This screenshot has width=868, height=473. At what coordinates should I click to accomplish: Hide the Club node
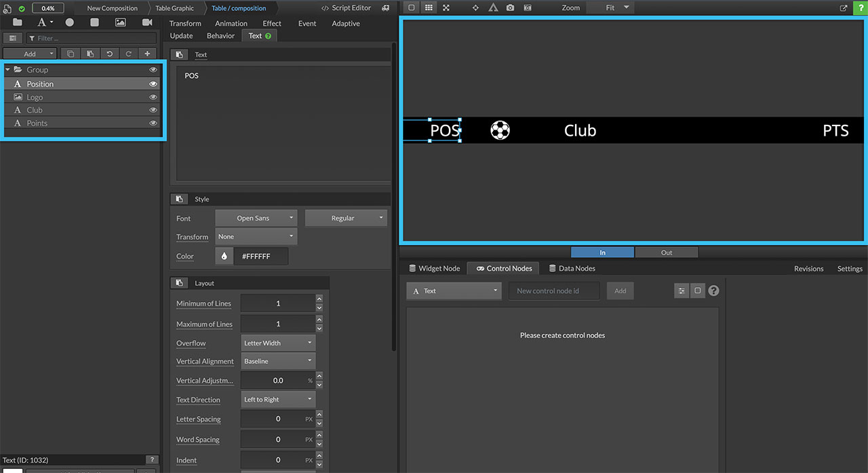pos(153,110)
